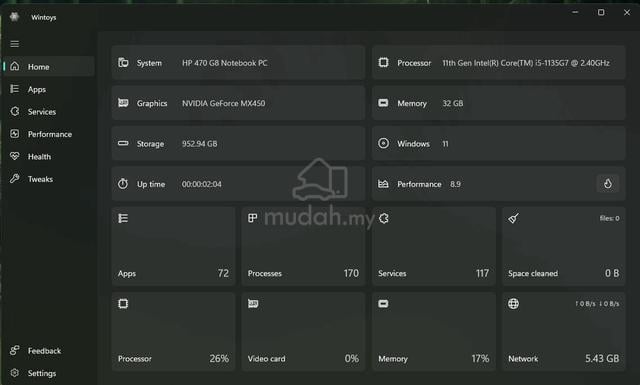Click the Performance score chart icon
This screenshot has width=640, height=385.
383,184
